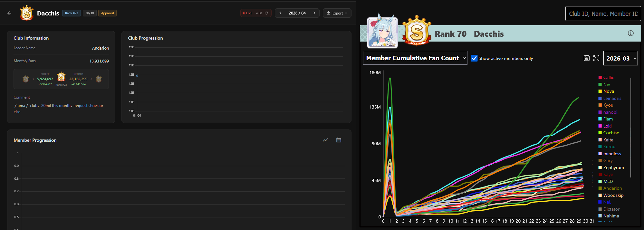Screen dimensions: 644x230
Task: Click the 4:58 live timer
Action: [259, 13]
